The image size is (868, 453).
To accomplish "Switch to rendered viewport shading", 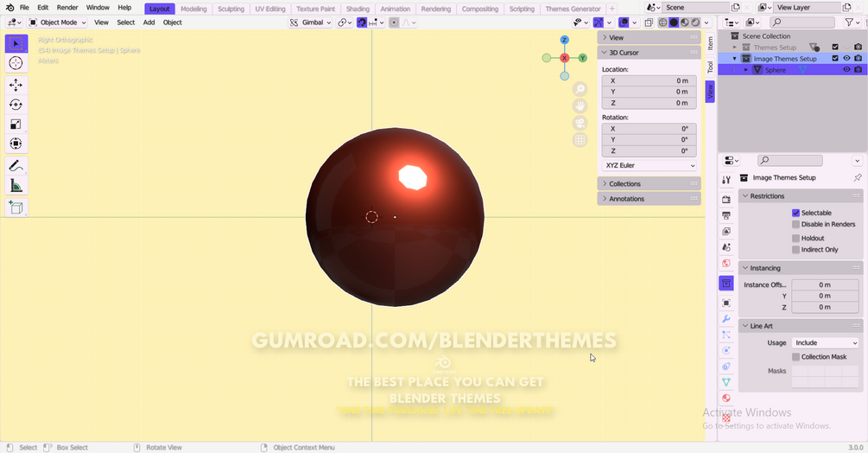I will [x=695, y=22].
